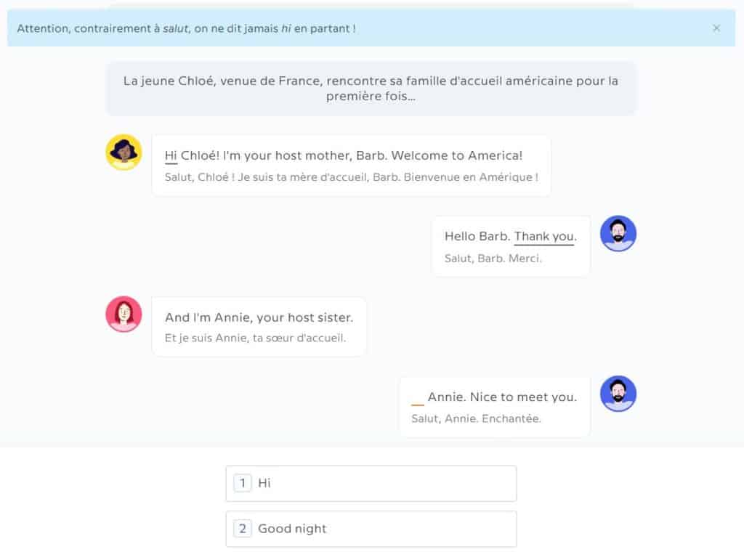Click the bearded avatar beside "Hello Barb"
The height and width of the screenshot is (560, 744).
(618, 234)
